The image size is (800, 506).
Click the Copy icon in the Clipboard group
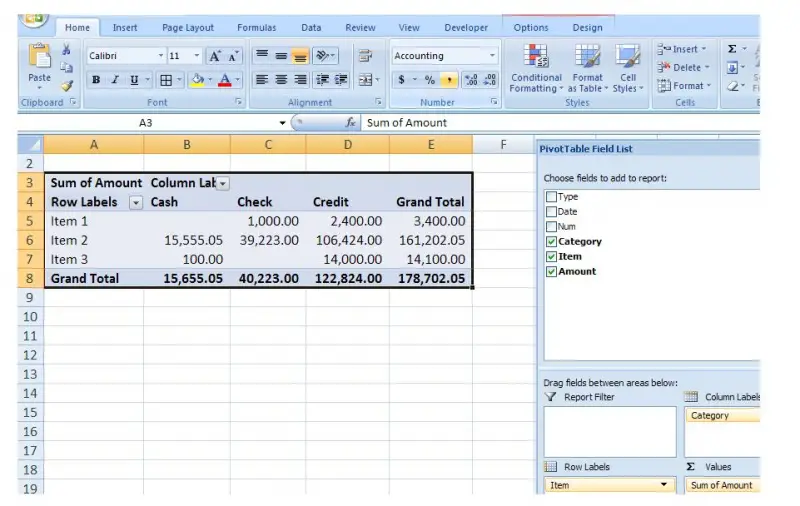pyautogui.click(x=66, y=67)
